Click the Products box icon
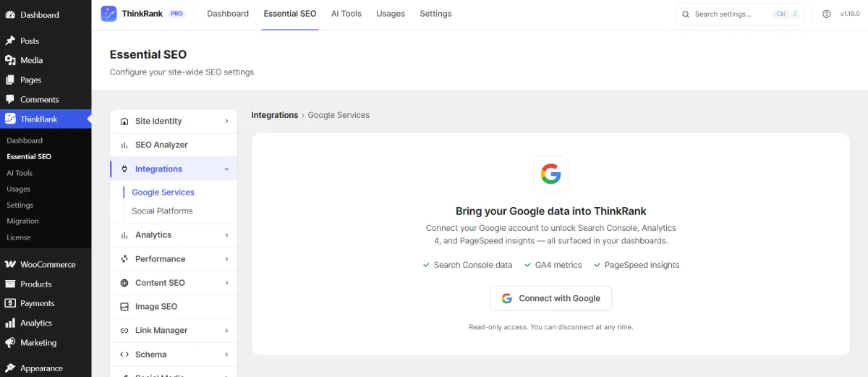Image resolution: width=868 pixels, height=377 pixels. click(x=10, y=284)
